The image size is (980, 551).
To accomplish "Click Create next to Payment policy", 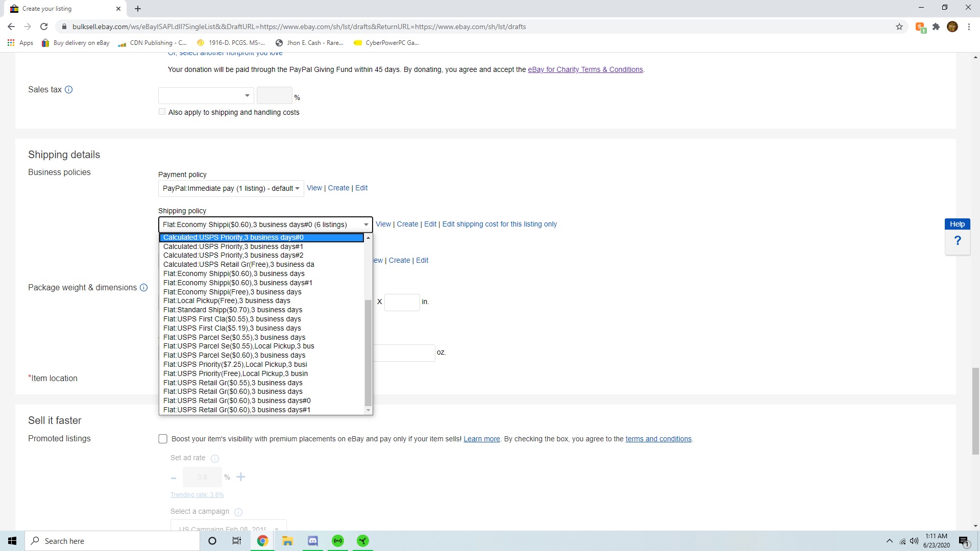I will coord(338,188).
